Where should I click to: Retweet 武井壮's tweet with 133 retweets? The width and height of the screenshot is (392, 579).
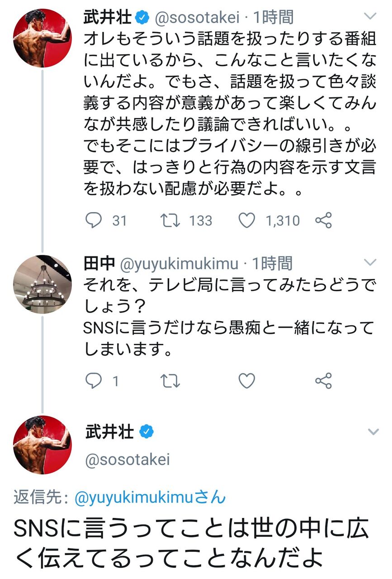click(170, 220)
